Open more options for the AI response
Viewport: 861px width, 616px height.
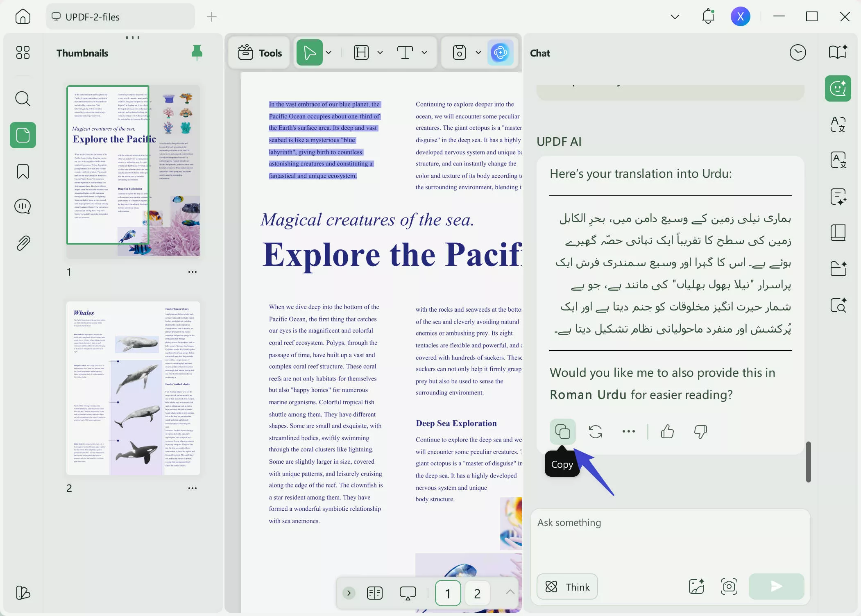(628, 431)
